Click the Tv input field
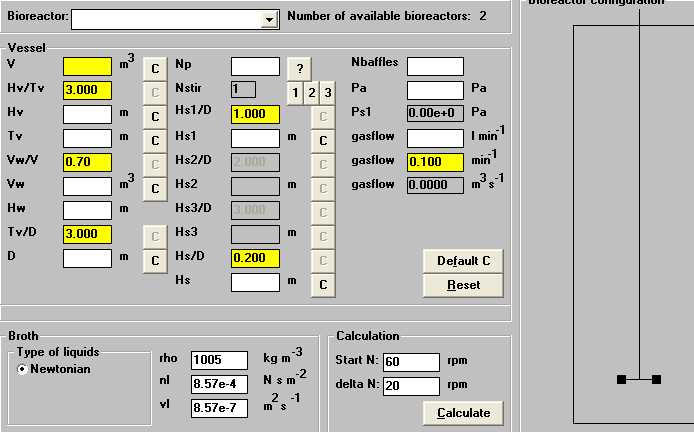694x432 pixels. 87,139
